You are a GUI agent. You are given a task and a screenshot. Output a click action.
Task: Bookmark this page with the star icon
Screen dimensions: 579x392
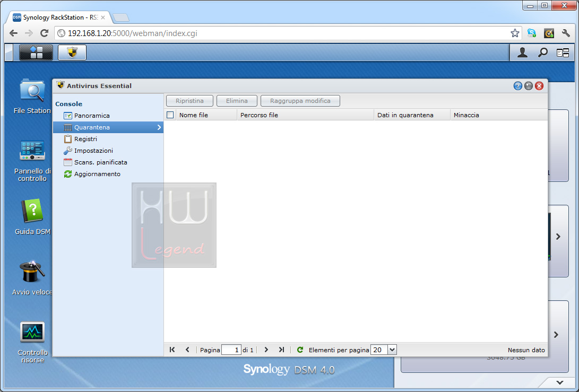point(515,33)
